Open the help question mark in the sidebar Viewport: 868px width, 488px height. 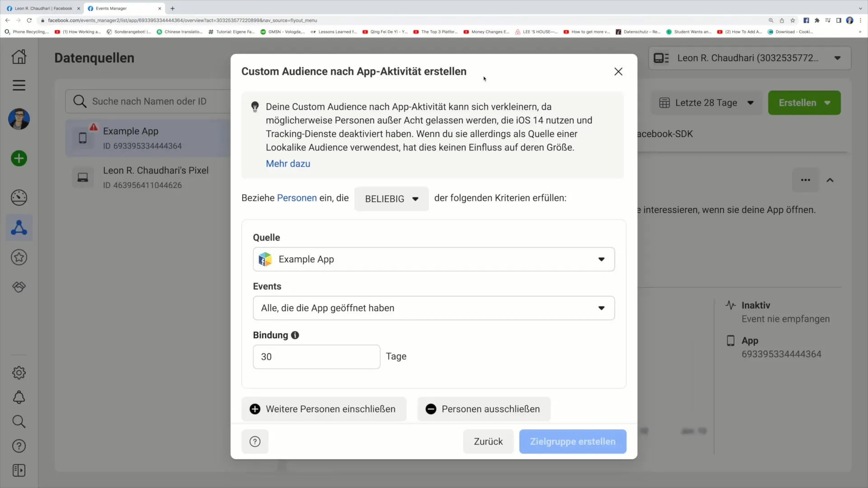click(19, 446)
